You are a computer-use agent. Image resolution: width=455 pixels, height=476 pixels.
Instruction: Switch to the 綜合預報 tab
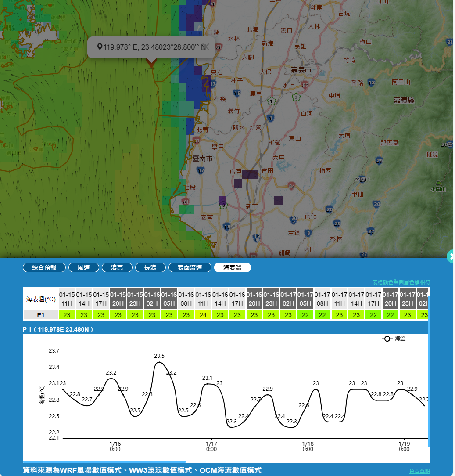pyautogui.click(x=44, y=267)
